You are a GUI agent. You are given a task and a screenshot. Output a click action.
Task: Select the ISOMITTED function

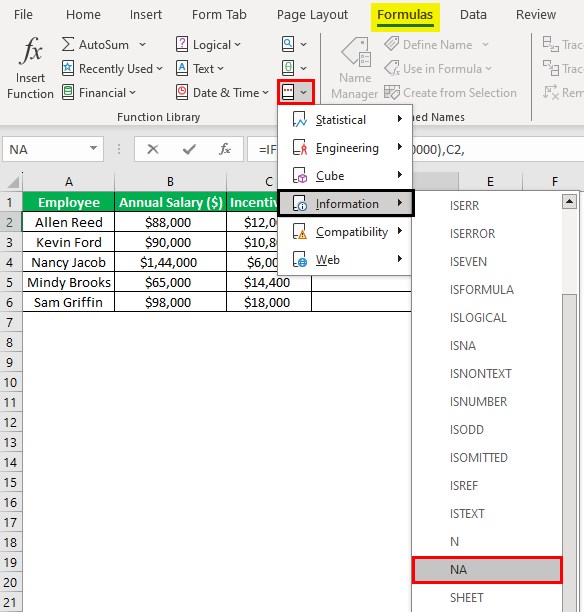pyautogui.click(x=487, y=457)
